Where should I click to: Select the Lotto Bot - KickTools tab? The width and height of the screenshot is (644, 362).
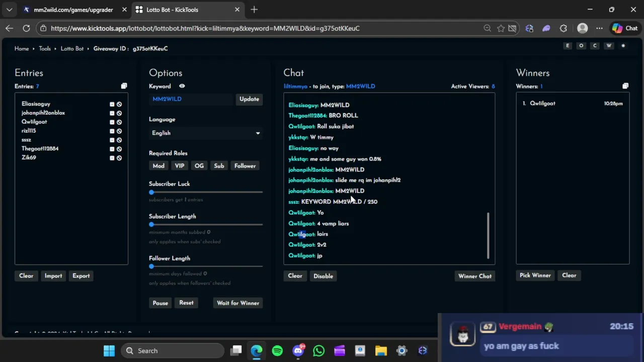tap(188, 10)
